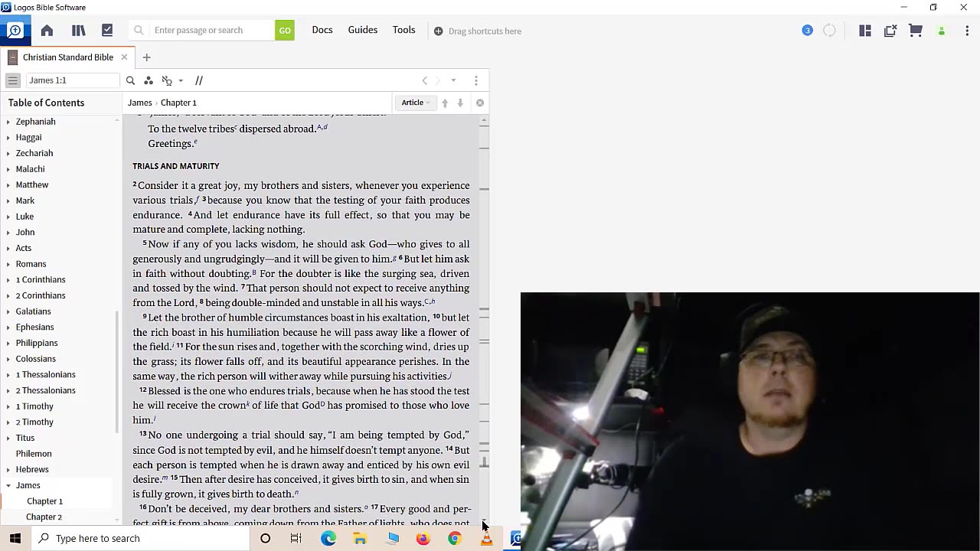Image resolution: width=980 pixels, height=551 pixels.
Task: Open the Docs menu
Action: tap(322, 30)
